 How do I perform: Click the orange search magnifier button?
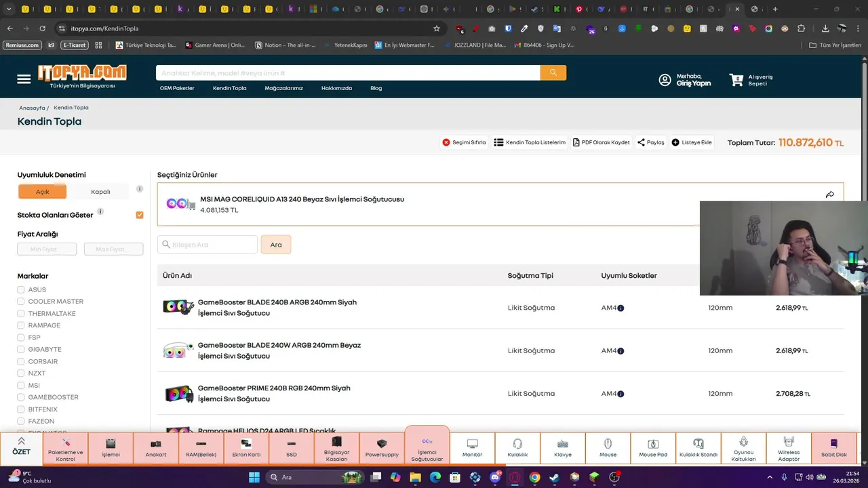point(553,73)
